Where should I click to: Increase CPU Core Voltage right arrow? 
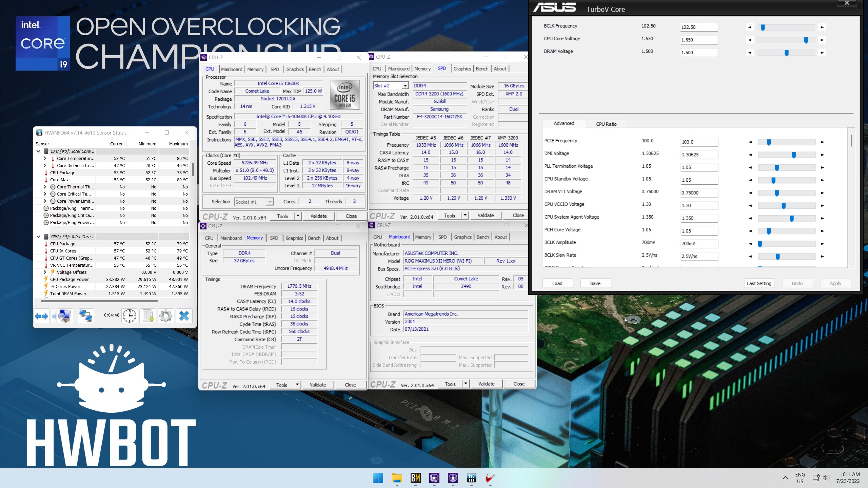[x=822, y=40]
